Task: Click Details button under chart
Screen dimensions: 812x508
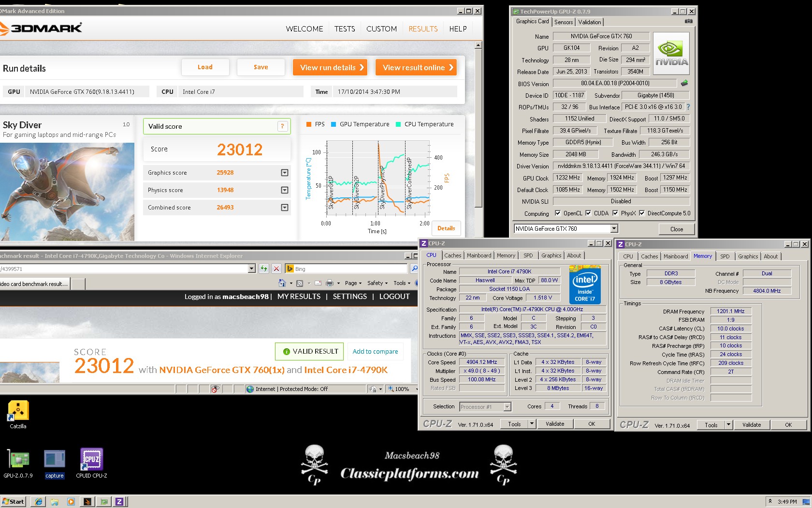Action: 446,228
